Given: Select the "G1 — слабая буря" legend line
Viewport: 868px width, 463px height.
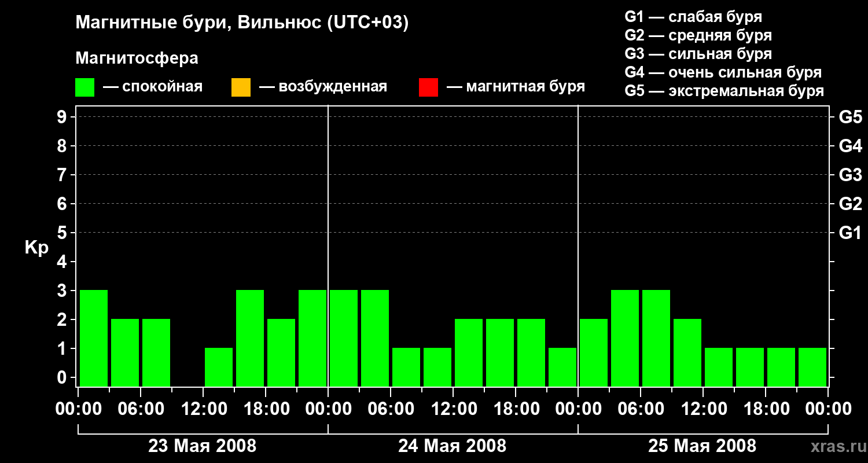Looking at the screenshot, I should tap(693, 16).
